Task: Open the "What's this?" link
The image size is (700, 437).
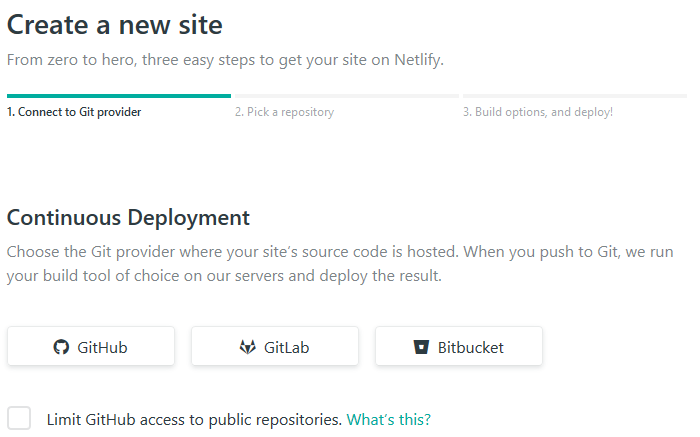Action: 388,420
